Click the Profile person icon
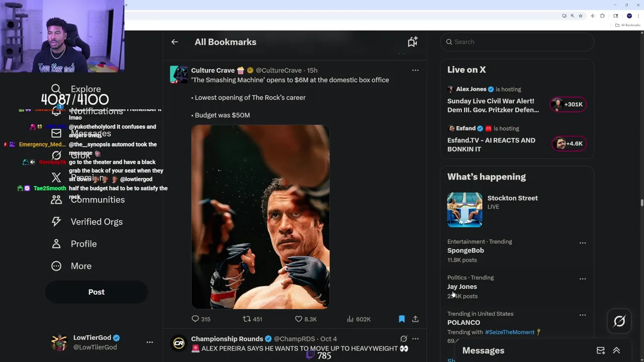 pyautogui.click(x=56, y=244)
